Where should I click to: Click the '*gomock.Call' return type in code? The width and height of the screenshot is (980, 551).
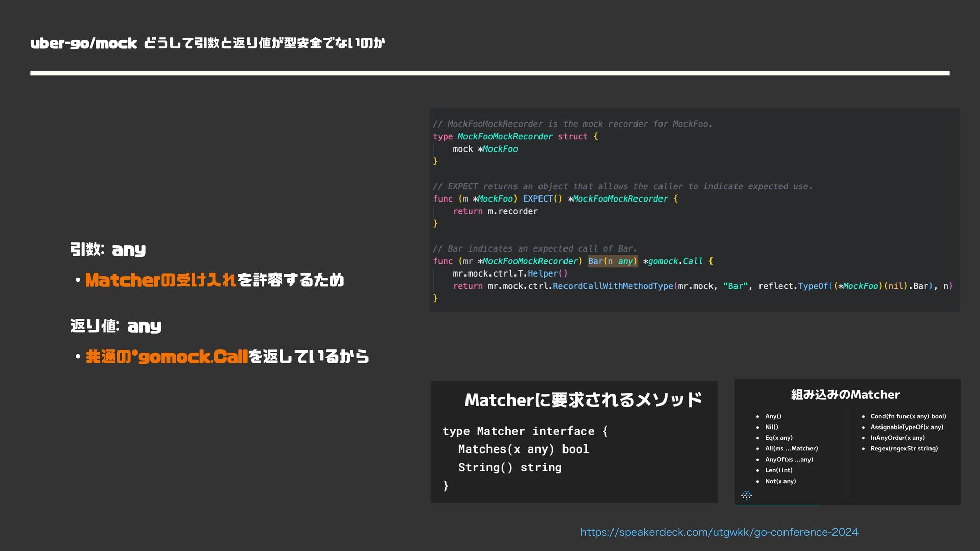[x=673, y=261]
